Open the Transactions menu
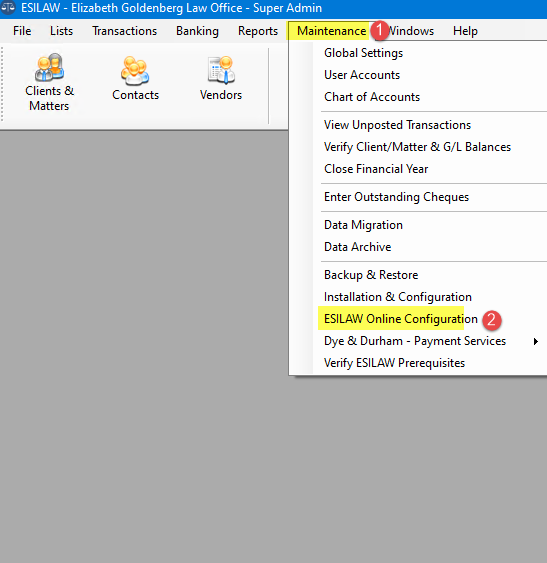 pyautogui.click(x=124, y=31)
